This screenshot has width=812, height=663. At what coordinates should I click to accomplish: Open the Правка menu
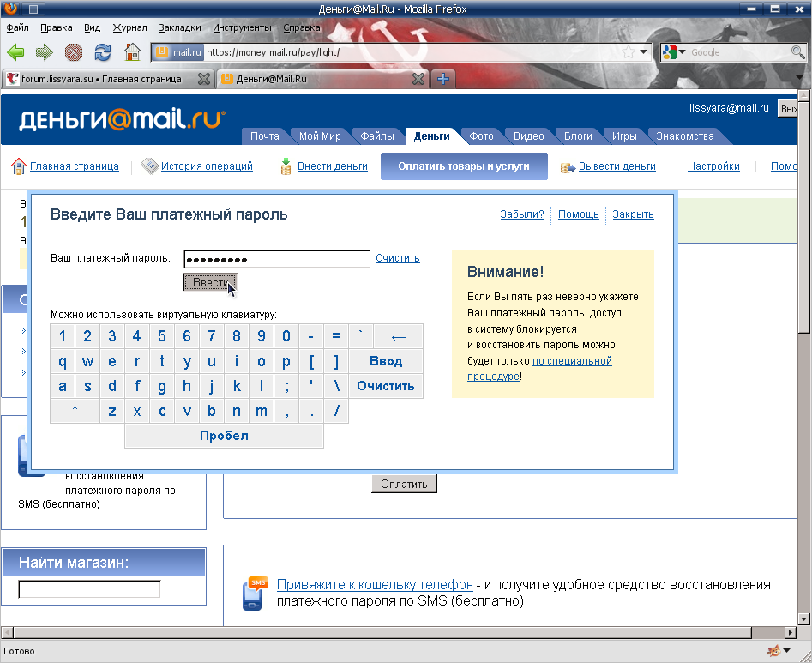coord(56,27)
